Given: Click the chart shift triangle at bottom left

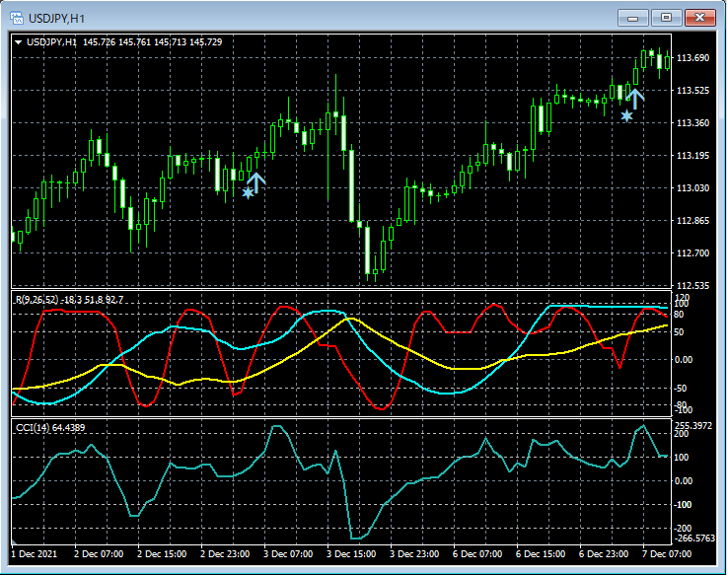Looking at the screenshot, I should (x=14, y=543).
